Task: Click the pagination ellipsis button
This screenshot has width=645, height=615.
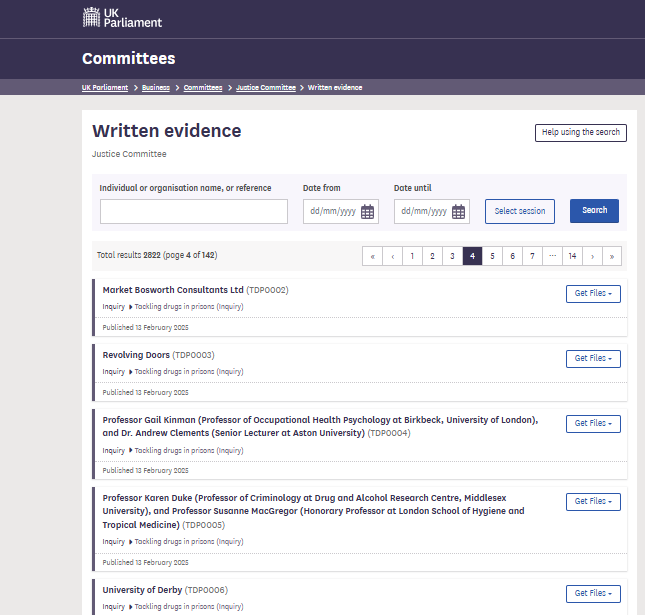Action: 552,256
